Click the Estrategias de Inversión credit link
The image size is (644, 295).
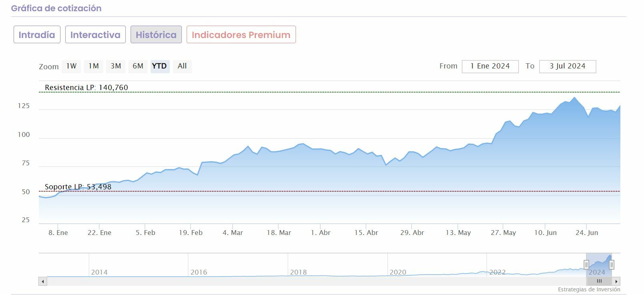click(x=589, y=289)
